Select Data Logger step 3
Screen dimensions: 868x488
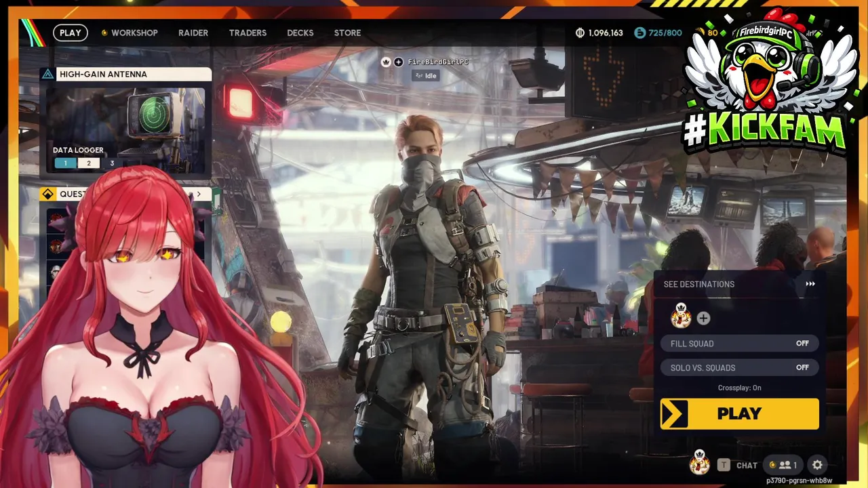coord(112,163)
